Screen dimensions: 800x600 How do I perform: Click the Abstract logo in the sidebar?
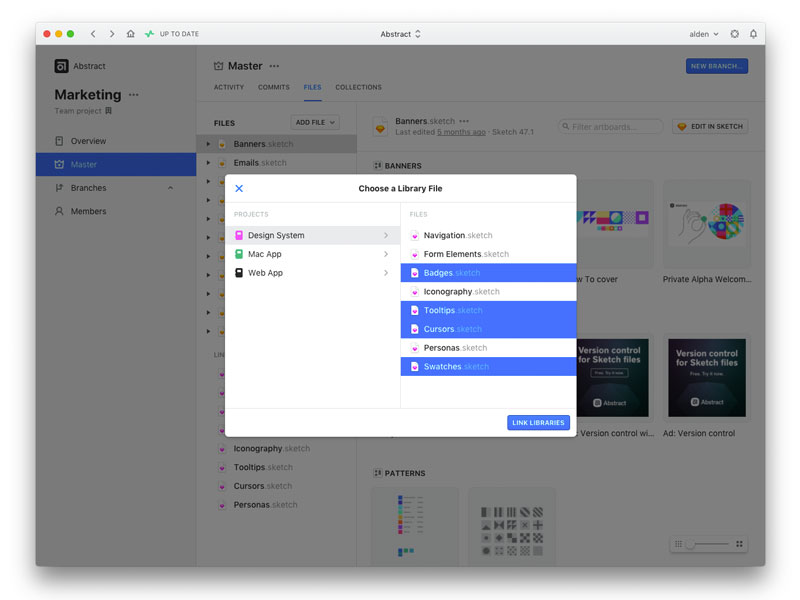click(x=61, y=66)
